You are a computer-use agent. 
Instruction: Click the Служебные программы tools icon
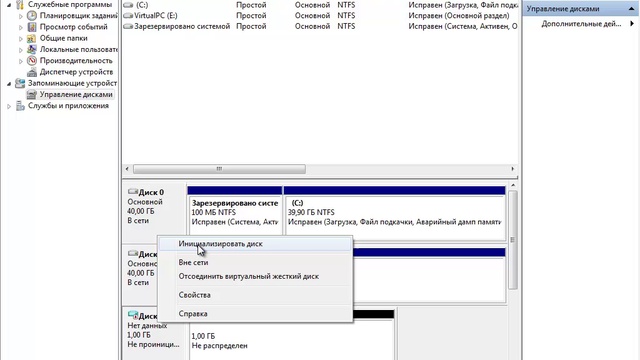pyautogui.click(x=20, y=5)
